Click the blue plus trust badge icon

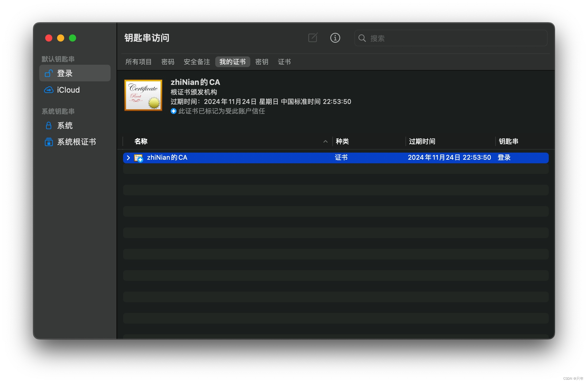point(174,111)
